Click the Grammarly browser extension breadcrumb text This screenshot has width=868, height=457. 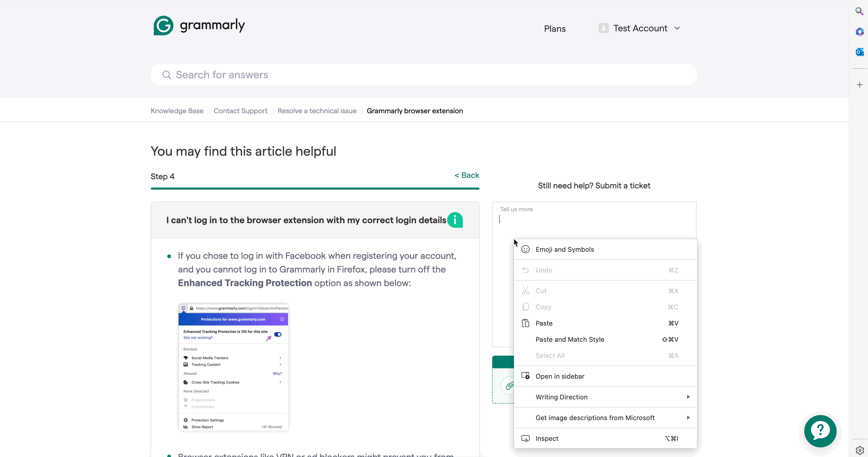click(415, 111)
